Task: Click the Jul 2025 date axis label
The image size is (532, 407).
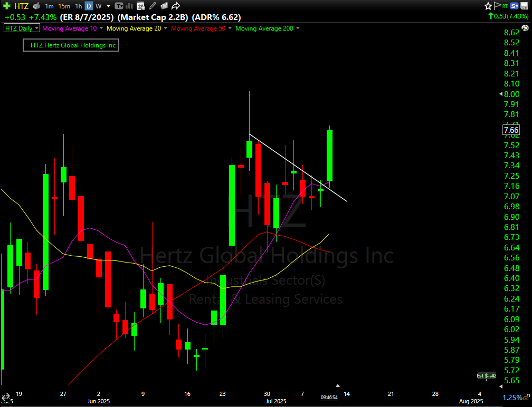Action: pyautogui.click(x=276, y=401)
